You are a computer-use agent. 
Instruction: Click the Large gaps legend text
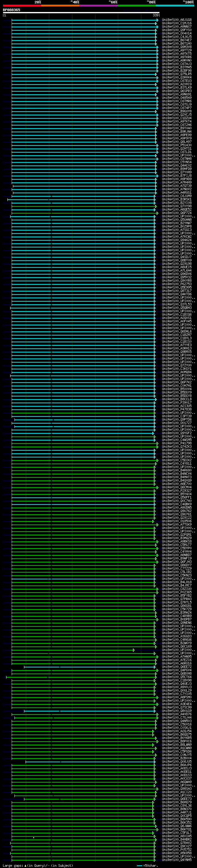pos(38,866)
